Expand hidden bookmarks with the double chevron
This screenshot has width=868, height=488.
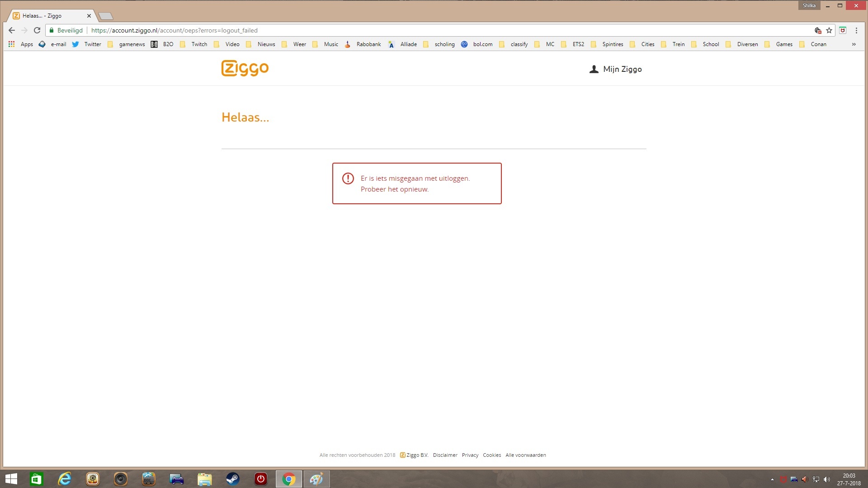tap(854, 44)
